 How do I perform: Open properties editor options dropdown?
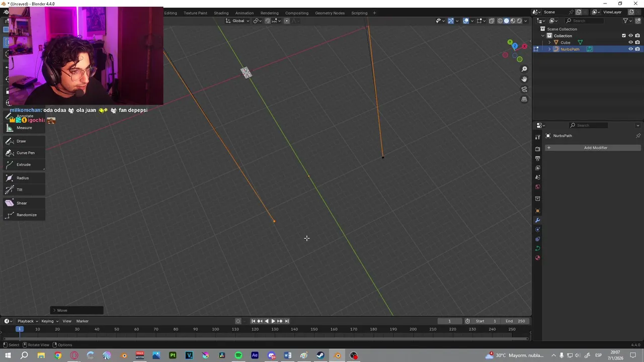click(638, 125)
